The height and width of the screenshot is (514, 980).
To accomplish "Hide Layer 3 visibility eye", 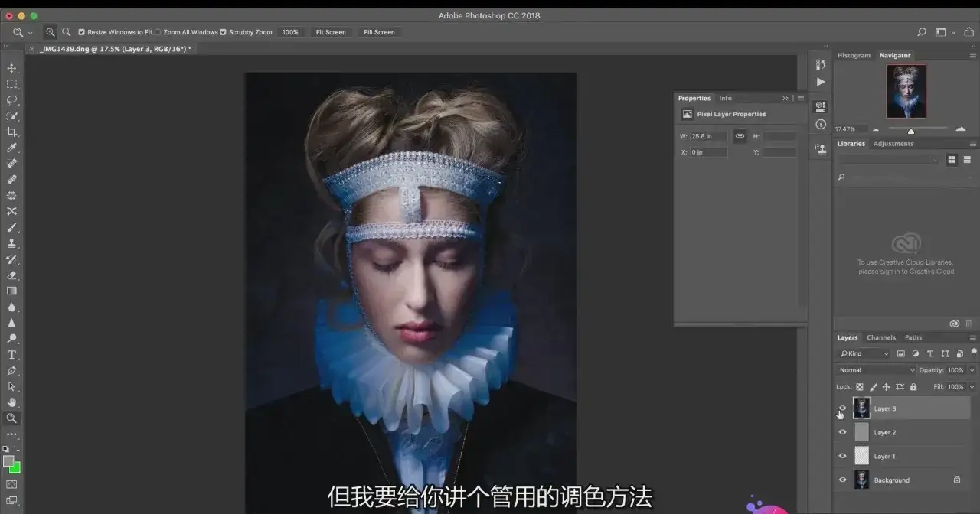I will pos(843,408).
